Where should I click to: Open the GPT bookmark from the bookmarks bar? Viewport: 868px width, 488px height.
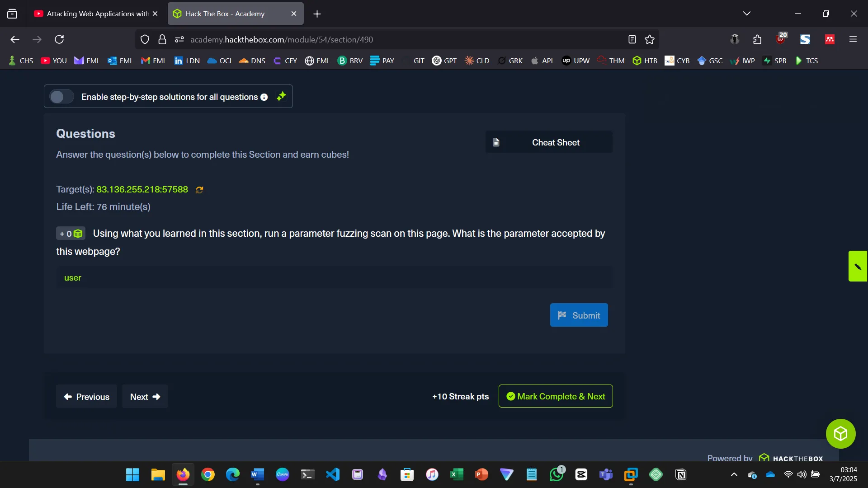[x=444, y=60]
